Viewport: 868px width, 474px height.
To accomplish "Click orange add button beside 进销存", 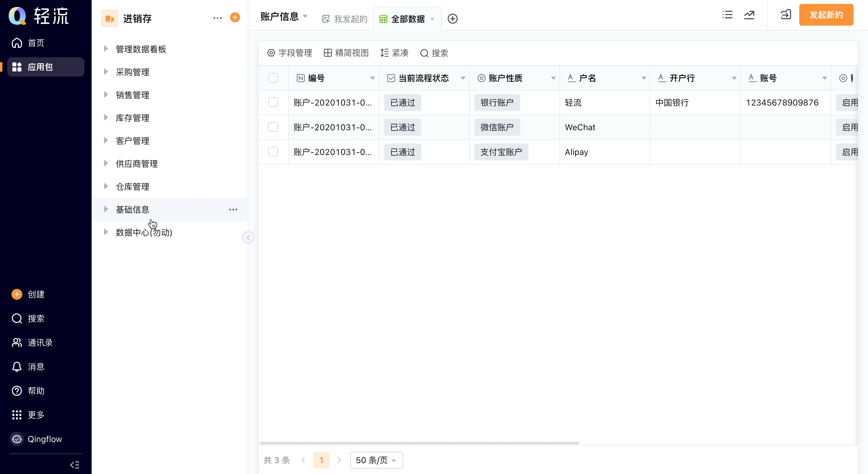I will click(x=235, y=17).
